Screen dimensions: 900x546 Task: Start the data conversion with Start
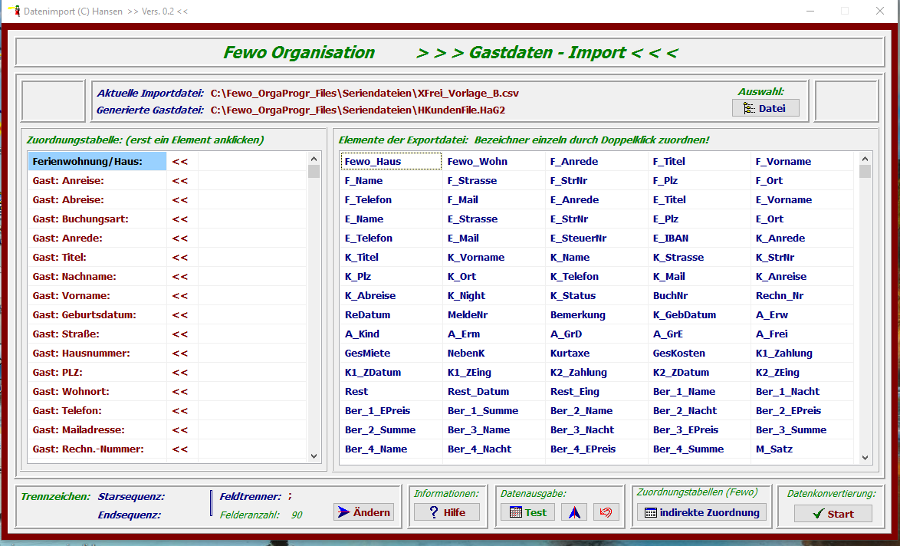pos(832,513)
